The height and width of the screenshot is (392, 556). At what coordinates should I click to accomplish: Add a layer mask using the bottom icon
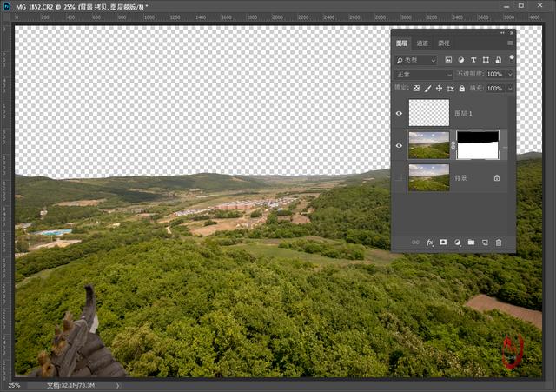(x=443, y=243)
